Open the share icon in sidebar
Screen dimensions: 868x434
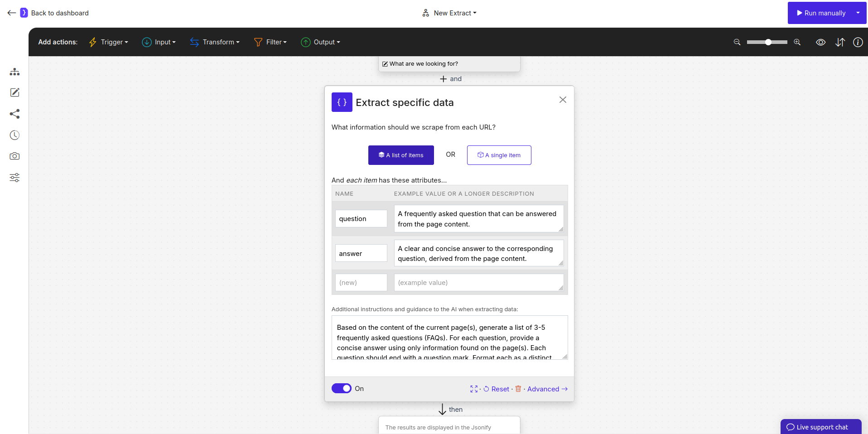pyautogui.click(x=14, y=114)
